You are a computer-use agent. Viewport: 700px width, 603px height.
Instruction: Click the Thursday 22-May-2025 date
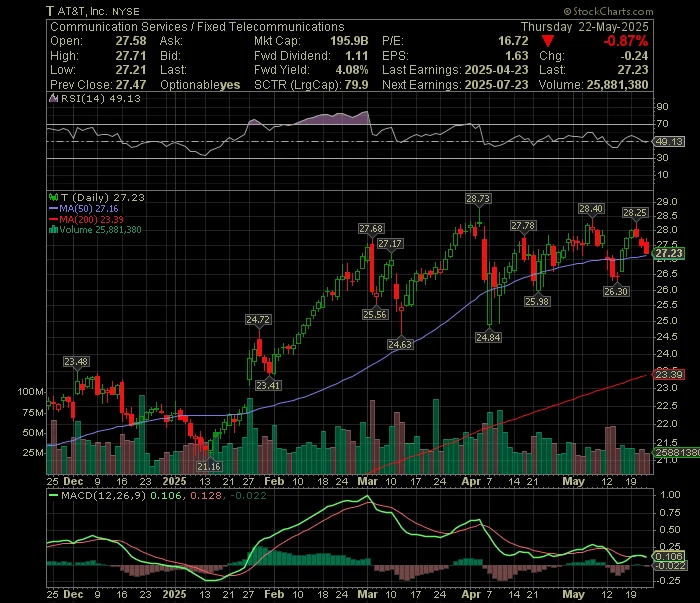click(584, 27)
